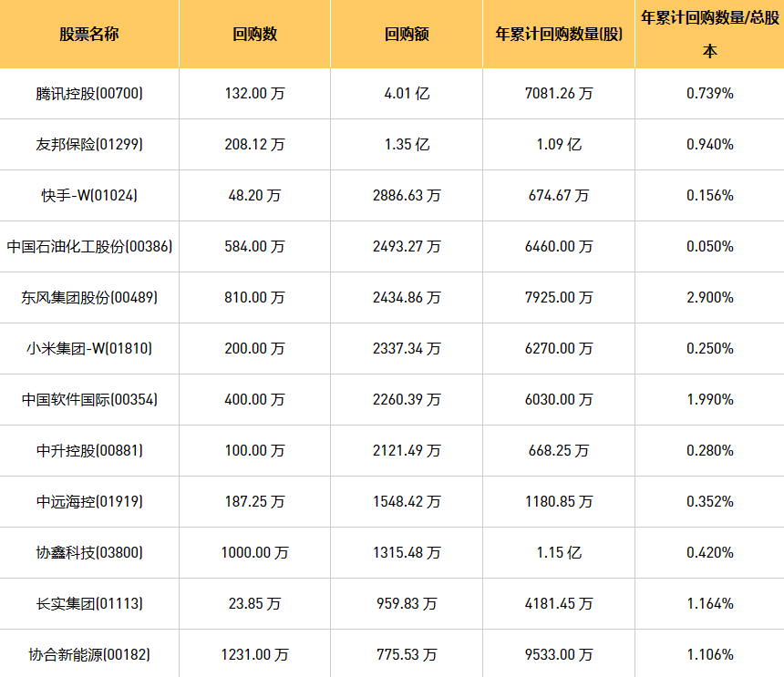784x677 pixels.
Task: Click the 1315.48 万 repurchase amount
Action: click(407, 552)
